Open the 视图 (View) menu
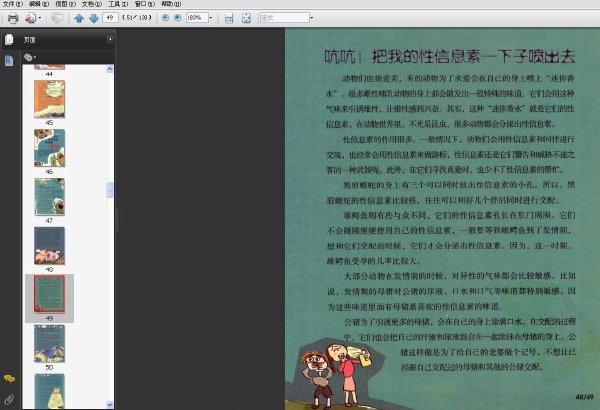Viewport: 600px width, 410px height. [x=65, y=4]
